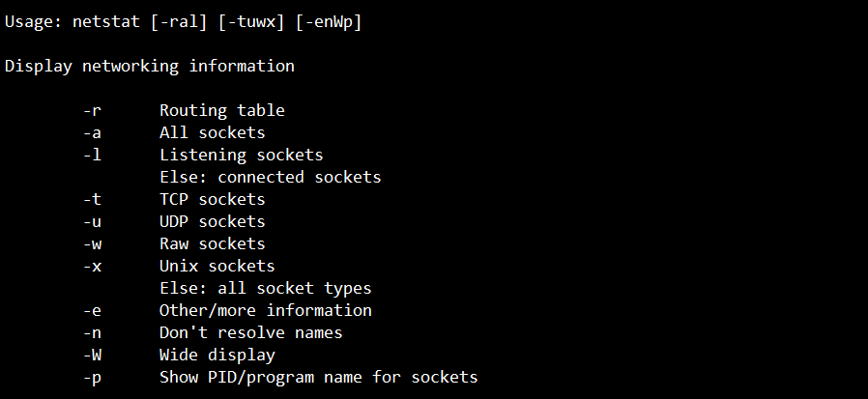Click the "[-ral]" option group
This screenshot has width=868, height=399.
coord(179,22)
